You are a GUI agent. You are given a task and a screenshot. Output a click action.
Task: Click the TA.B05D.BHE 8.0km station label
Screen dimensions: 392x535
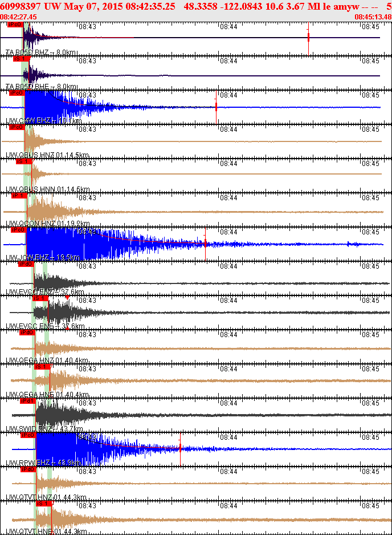42,87
